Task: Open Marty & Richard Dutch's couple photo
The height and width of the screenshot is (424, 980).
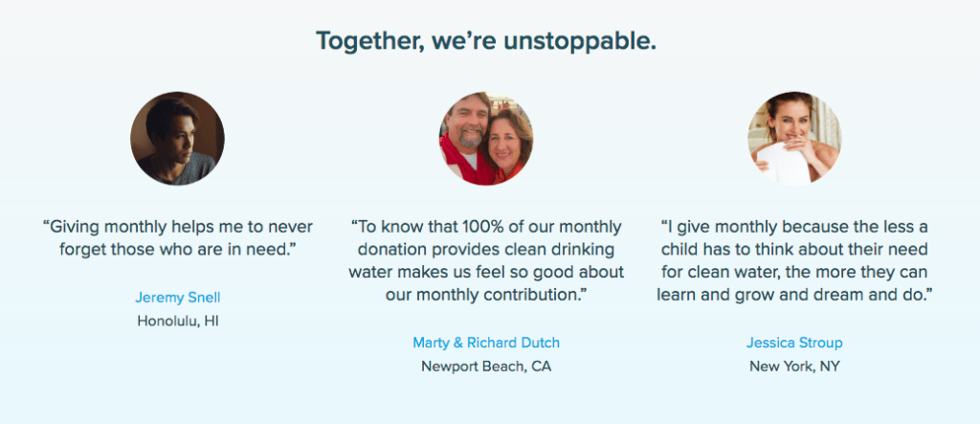Action: pos(485,138)
